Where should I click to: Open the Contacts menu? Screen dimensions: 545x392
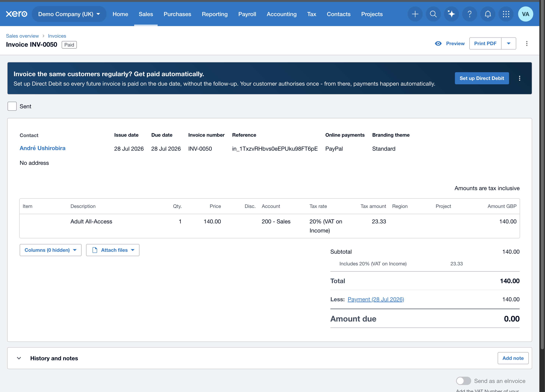click(339, 14)
